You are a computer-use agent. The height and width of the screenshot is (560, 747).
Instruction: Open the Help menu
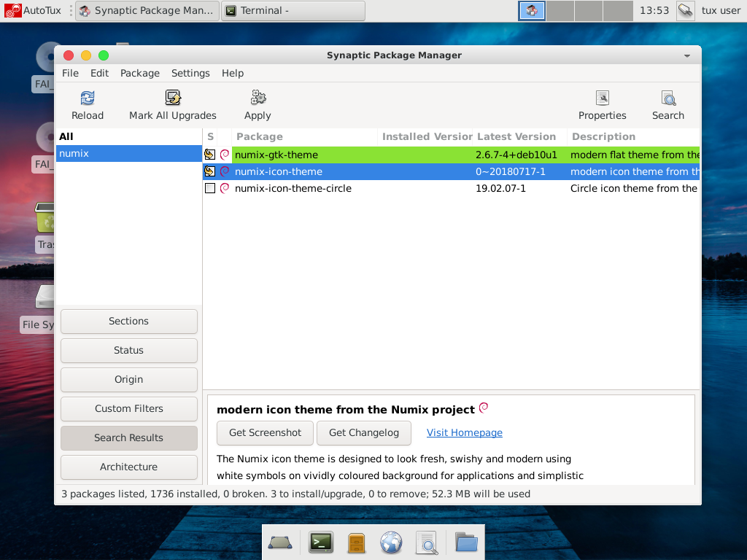click(233, 73)
